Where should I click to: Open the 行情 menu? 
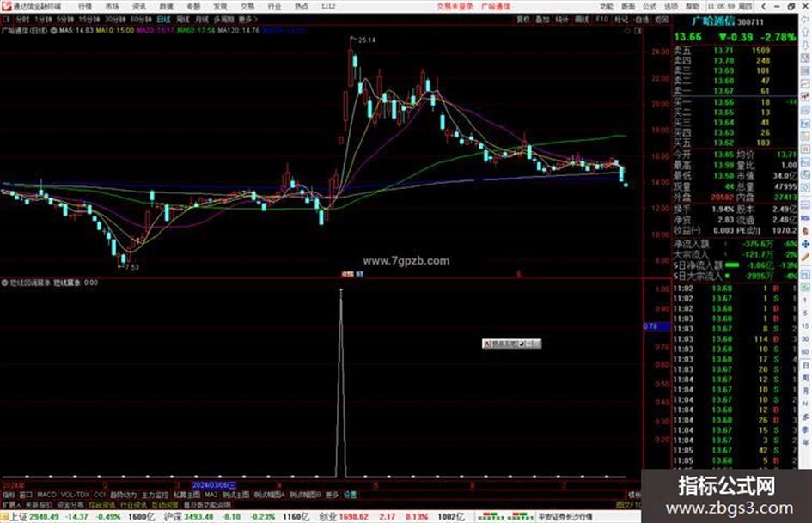point(85,6)
